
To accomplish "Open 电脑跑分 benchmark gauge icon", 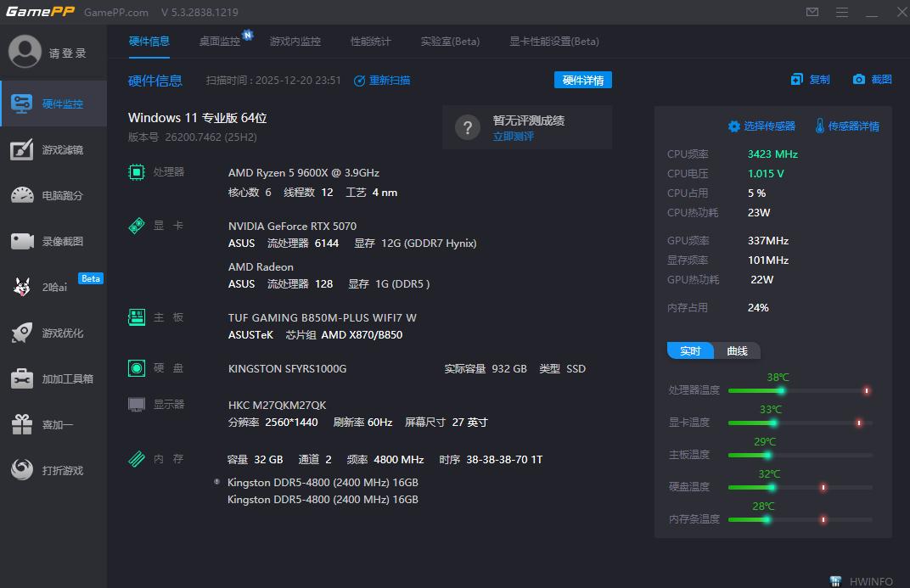I will tap(22, 195).
